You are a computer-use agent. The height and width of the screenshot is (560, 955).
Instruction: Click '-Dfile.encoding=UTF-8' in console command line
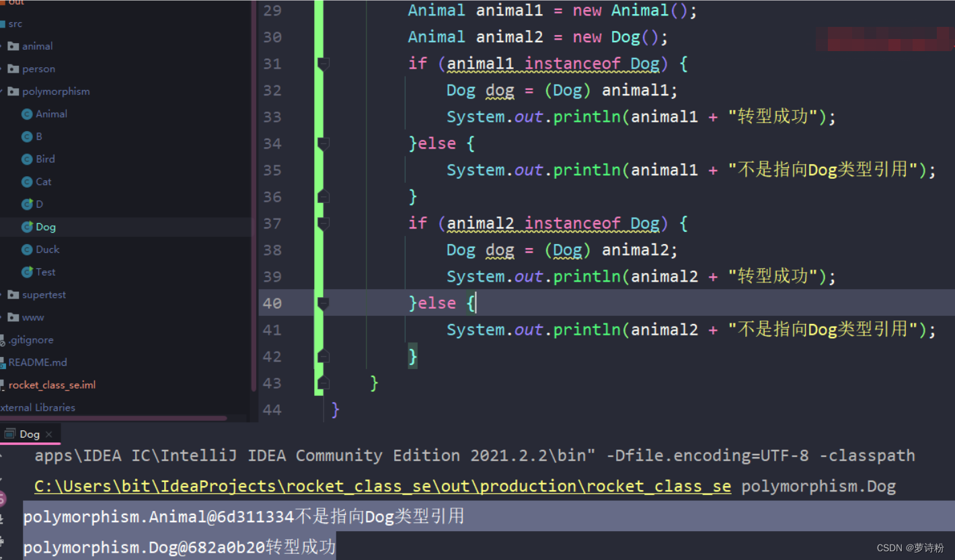click(x=708, y=456)
